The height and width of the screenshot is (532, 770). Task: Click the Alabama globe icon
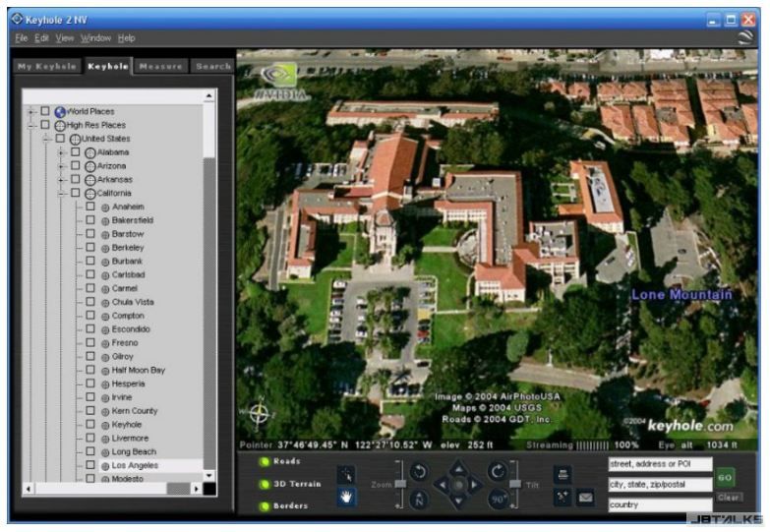point(90,153)
